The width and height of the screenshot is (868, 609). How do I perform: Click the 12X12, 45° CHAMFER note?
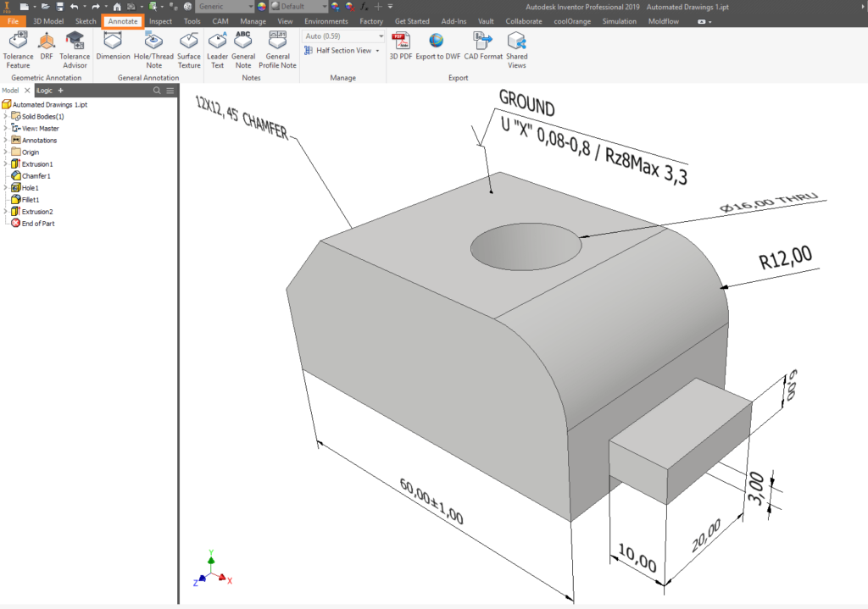(x=242, y=118)
